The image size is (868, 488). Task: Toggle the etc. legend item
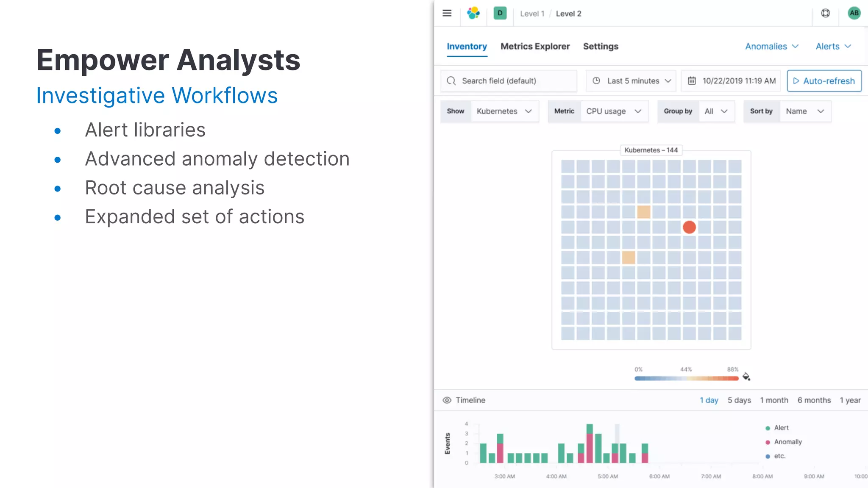775,456
